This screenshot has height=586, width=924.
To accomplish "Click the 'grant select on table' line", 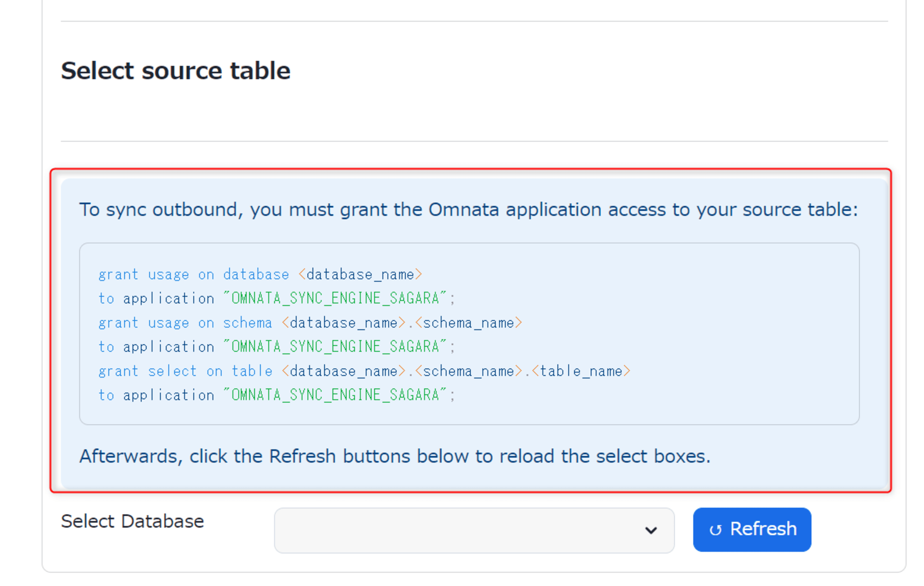I will coord(364,371).
